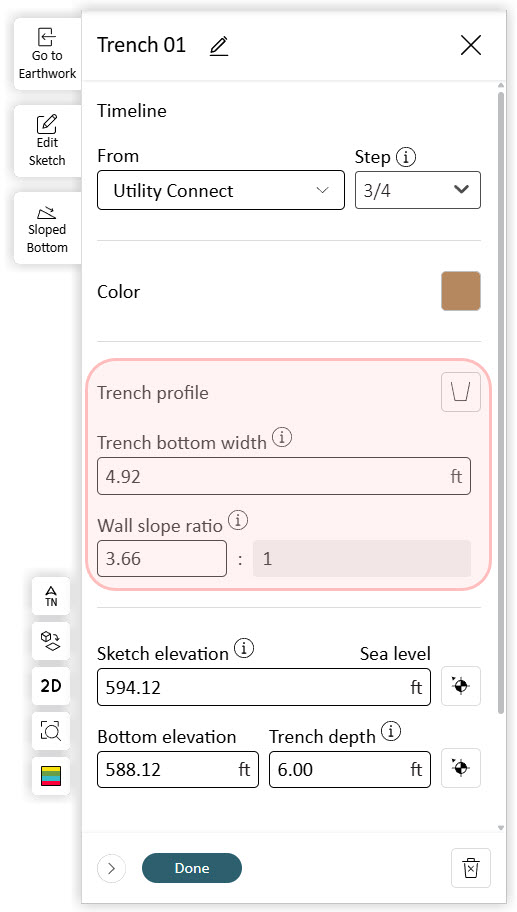The image size is (517, 912).
Task: Expand the panel with the chevron beside Done
Action: pyautogui.click(x=112, y=868)
